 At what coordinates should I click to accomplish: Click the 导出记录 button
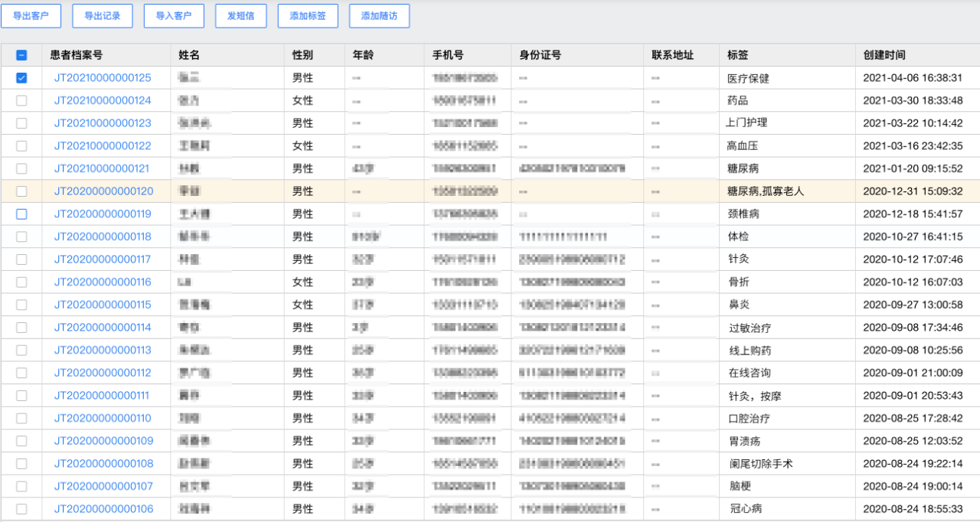tap(103, 16)
